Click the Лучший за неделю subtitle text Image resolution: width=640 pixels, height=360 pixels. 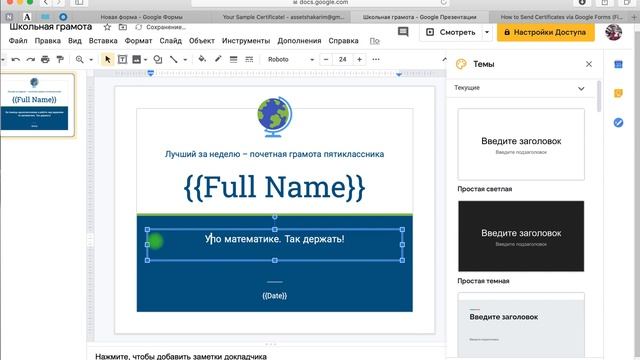(274, 154)
